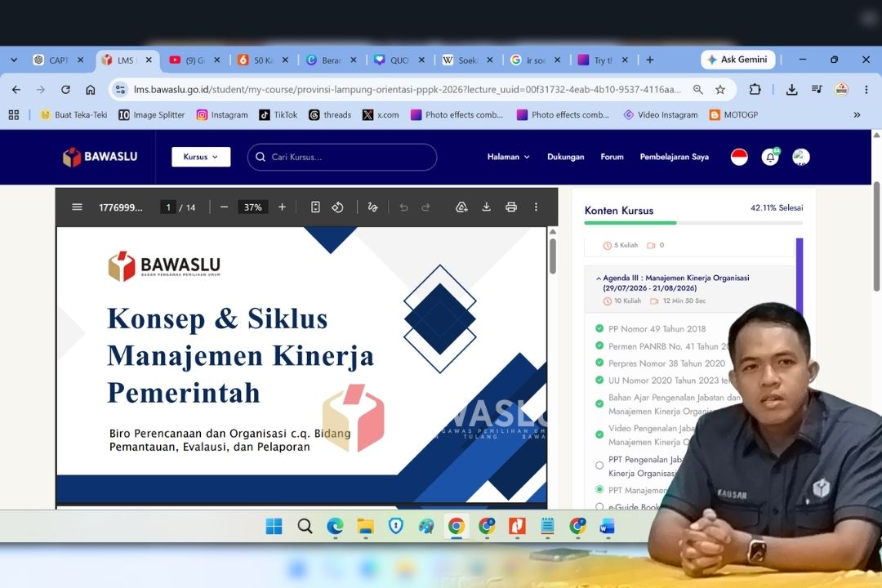Toggle completion for Perpres Nomor 38 Tahun 2020
The image size is (882, 588).
pos(599,363)
